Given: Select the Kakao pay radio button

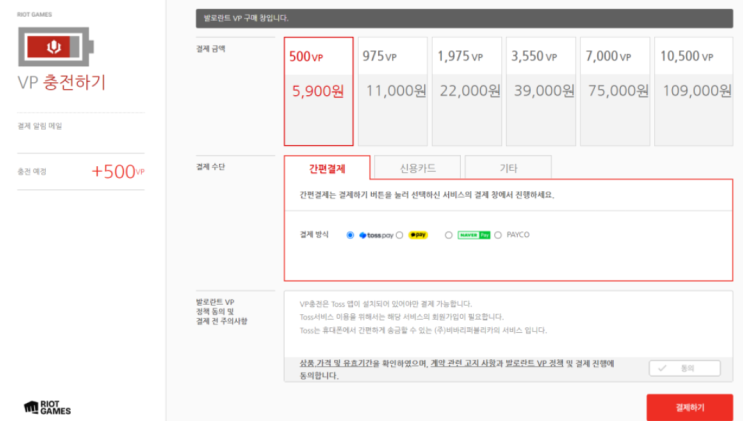Looking at the screenshot, I should click(399, 235).
